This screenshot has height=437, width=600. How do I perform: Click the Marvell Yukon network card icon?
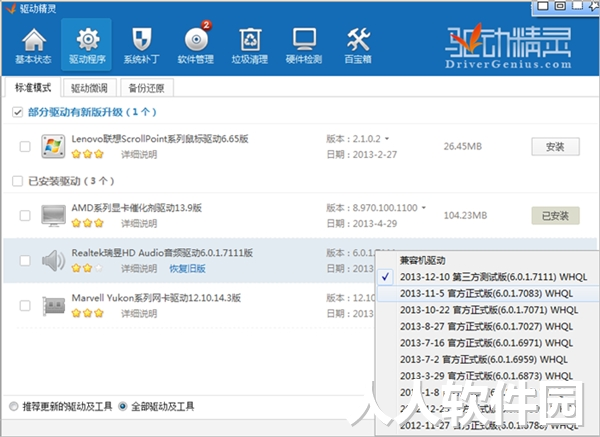(53, 306)
